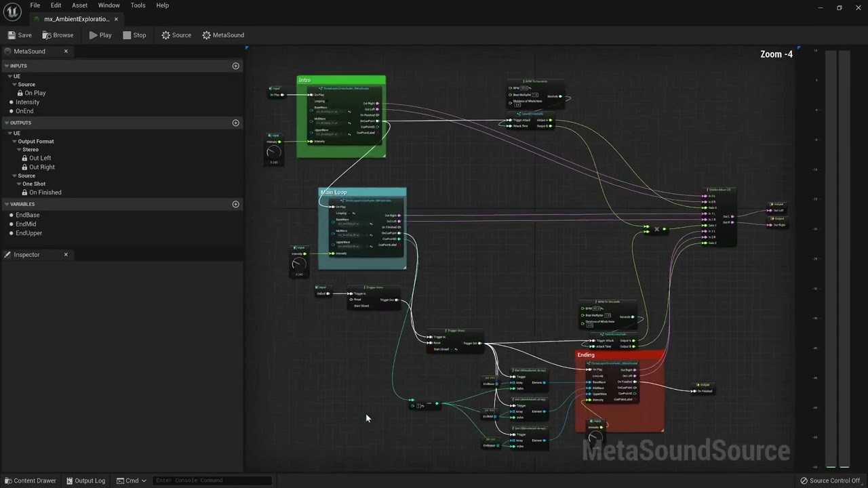Open the Help menu
Image resolution: width=868 pixels, height=488 pixels.
(162, 5)
